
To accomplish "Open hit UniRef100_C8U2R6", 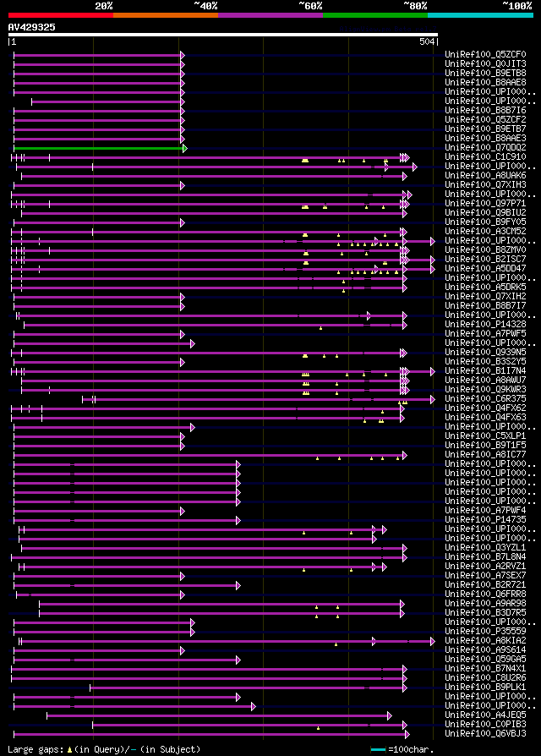I will pyautogui.click(x=485, y=678).
